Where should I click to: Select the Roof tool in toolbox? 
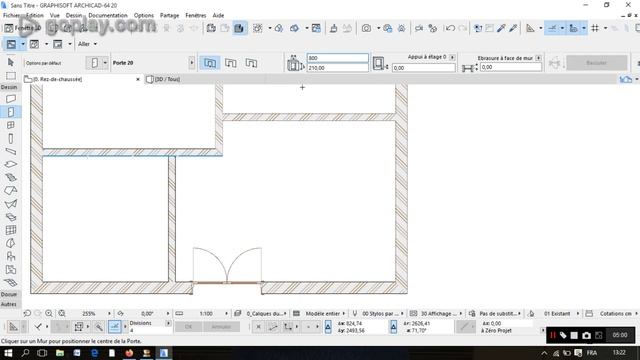(11, 191)
